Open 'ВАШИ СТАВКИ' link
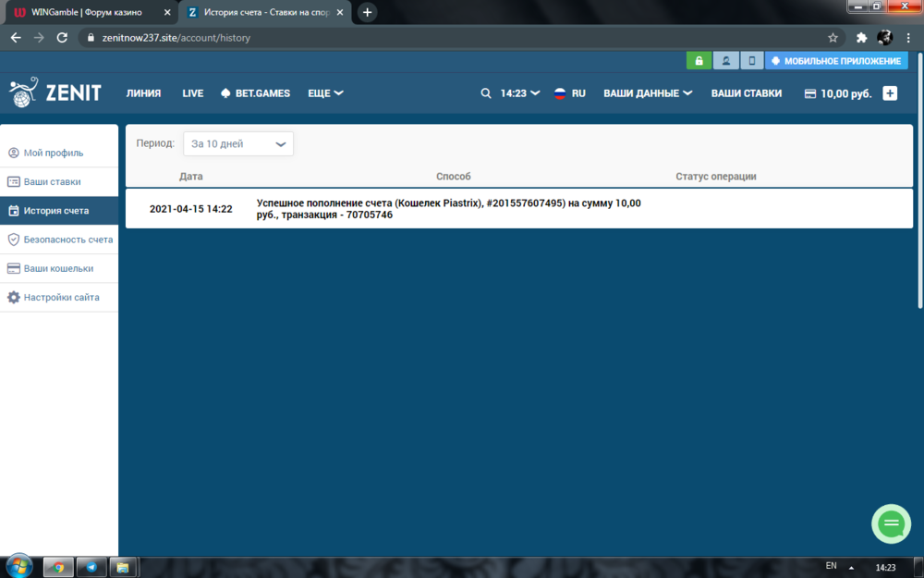Screen dimensions: 924x578 point(746,93)
